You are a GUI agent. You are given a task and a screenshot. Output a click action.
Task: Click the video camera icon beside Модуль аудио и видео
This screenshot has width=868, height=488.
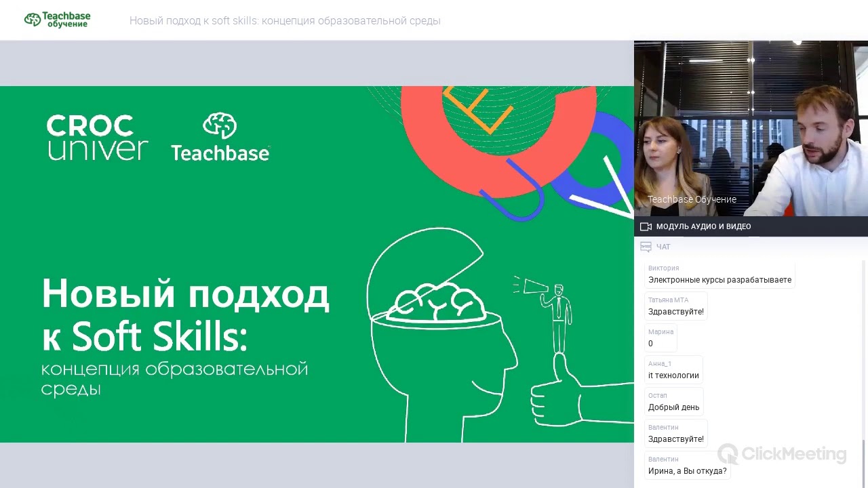[x=646, y=226]
